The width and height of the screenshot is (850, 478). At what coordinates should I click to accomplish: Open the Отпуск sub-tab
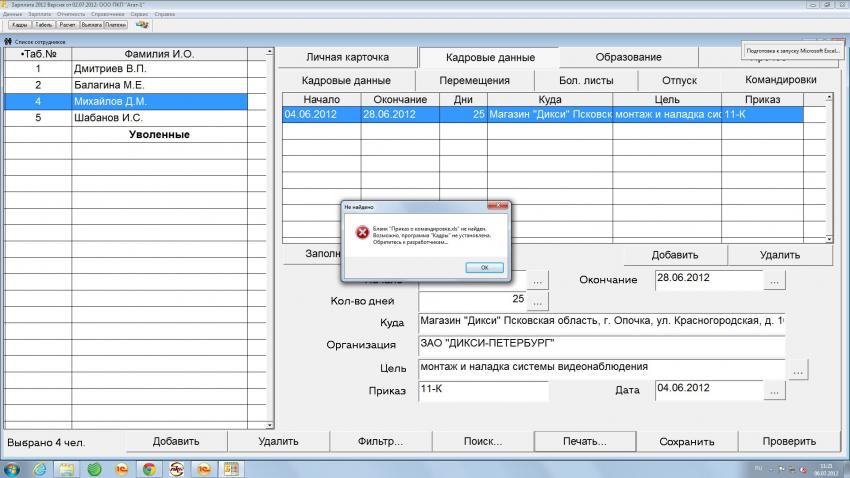pyautogui.click(x=679, y=80)
